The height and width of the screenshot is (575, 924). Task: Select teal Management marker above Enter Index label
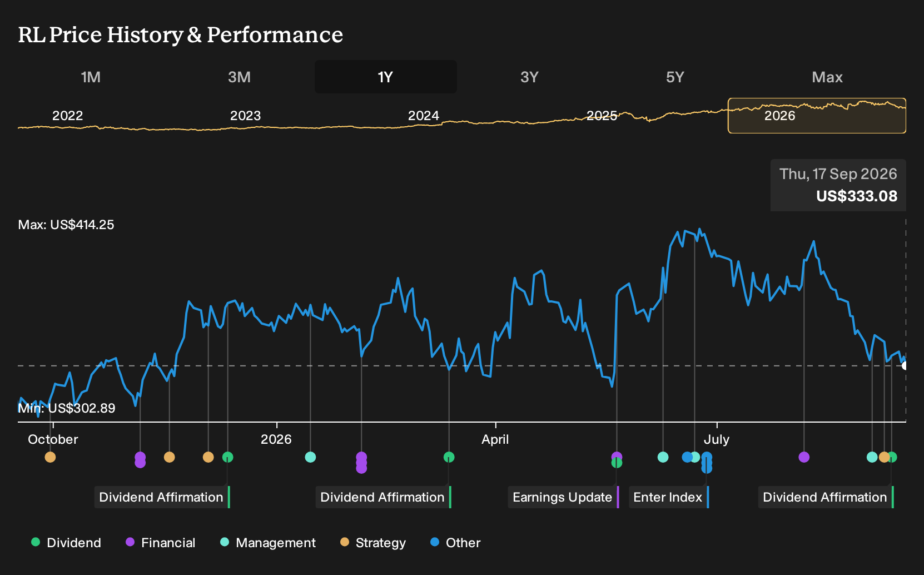tap(663, 457)
